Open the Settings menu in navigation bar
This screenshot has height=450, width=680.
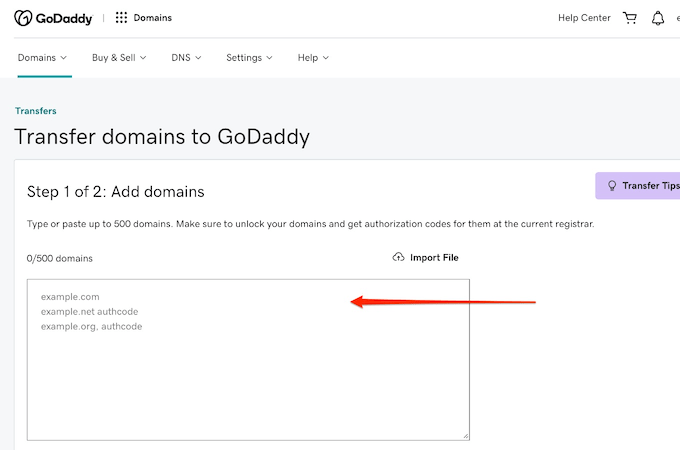[249, 58]
